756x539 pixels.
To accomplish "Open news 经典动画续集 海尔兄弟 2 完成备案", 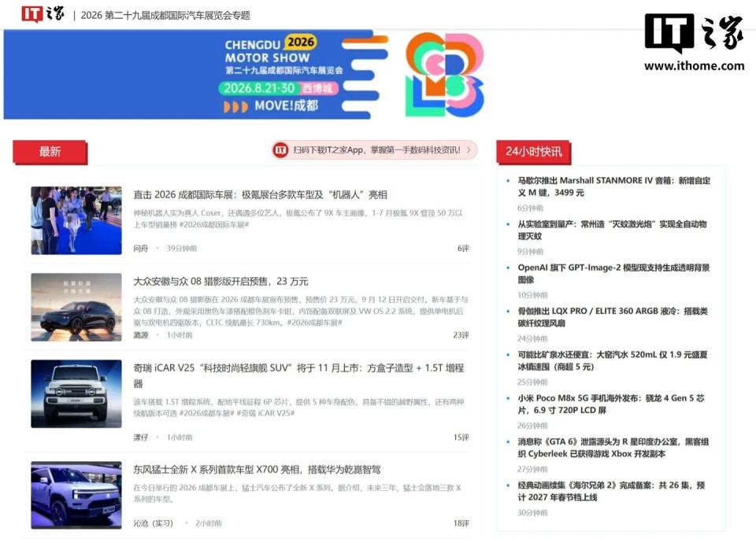I will coord(611,491).
